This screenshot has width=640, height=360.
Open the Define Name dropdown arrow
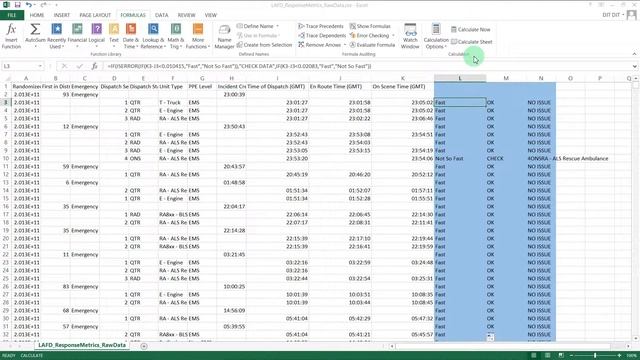tap(278, 26)
